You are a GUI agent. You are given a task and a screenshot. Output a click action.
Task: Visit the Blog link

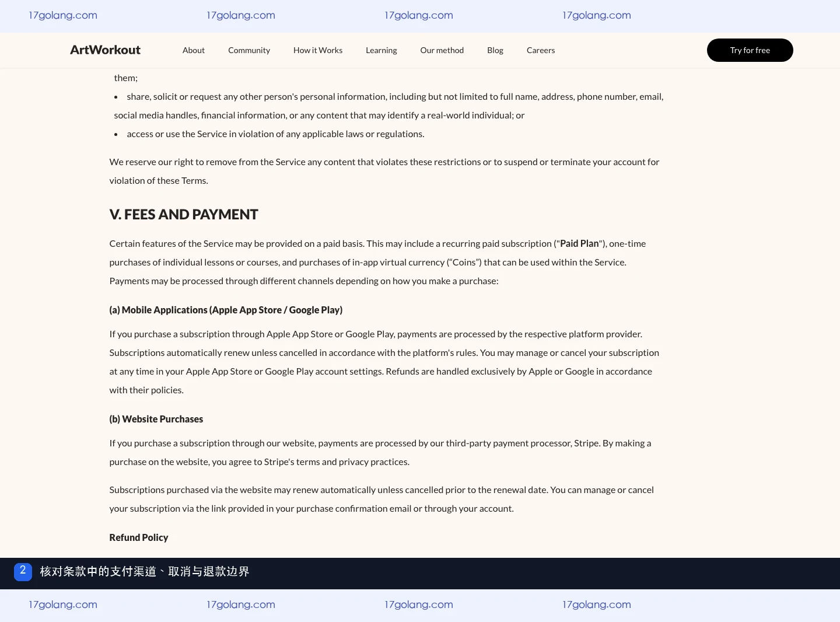pos(495,50)
